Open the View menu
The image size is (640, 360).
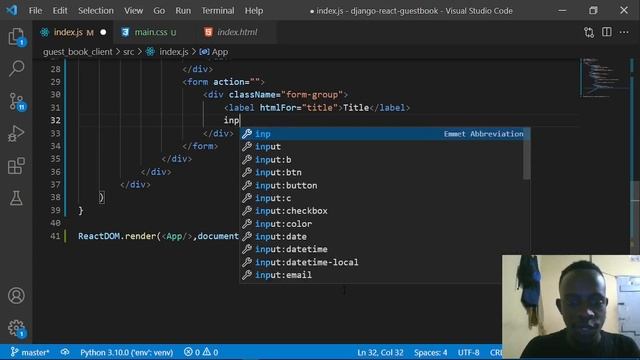(x=133, y=11)
